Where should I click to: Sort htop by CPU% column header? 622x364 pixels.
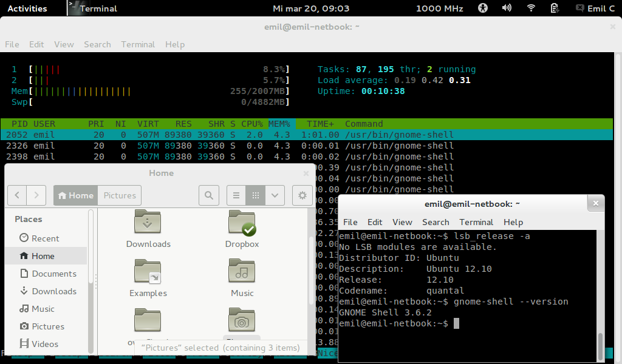252,124
